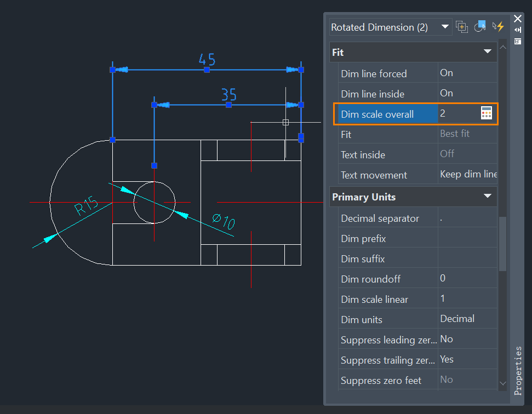
Task: Click the grip below the 45 dimension text
Action: [207, 70]
